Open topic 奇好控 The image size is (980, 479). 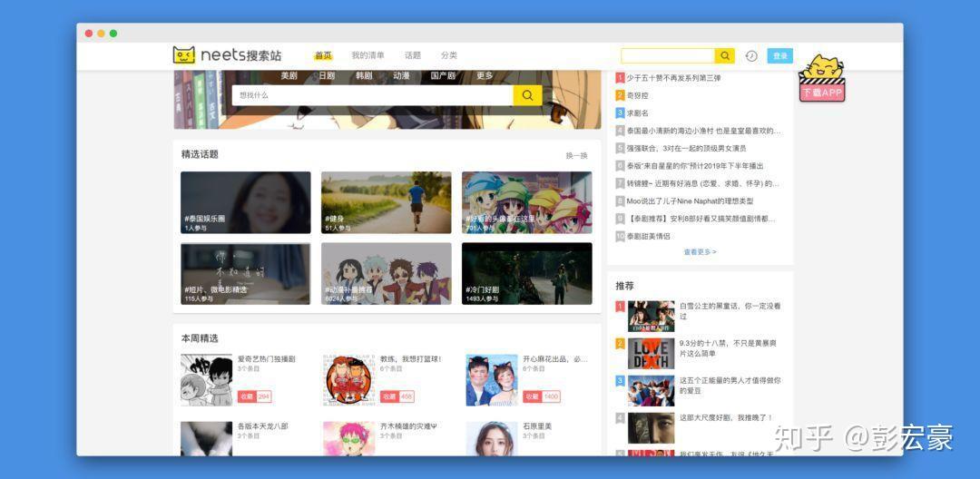click(638, 95)
